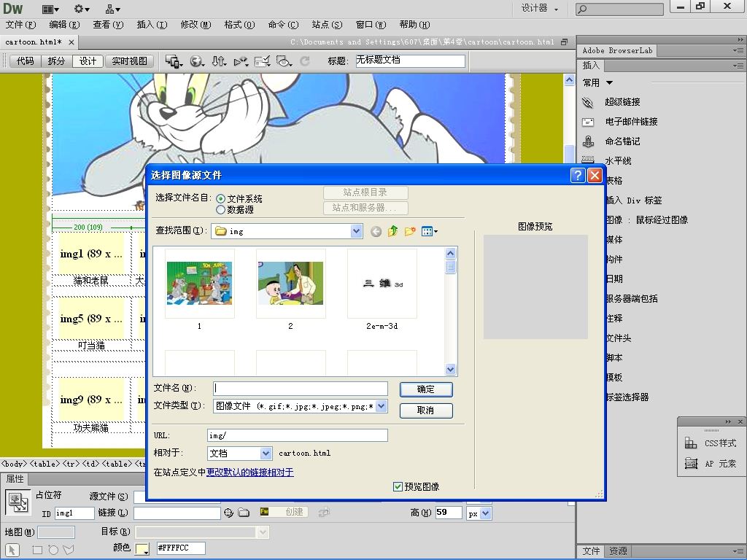Open file management arrows icon
The image size is (747, 560).
tap(219, 61)
